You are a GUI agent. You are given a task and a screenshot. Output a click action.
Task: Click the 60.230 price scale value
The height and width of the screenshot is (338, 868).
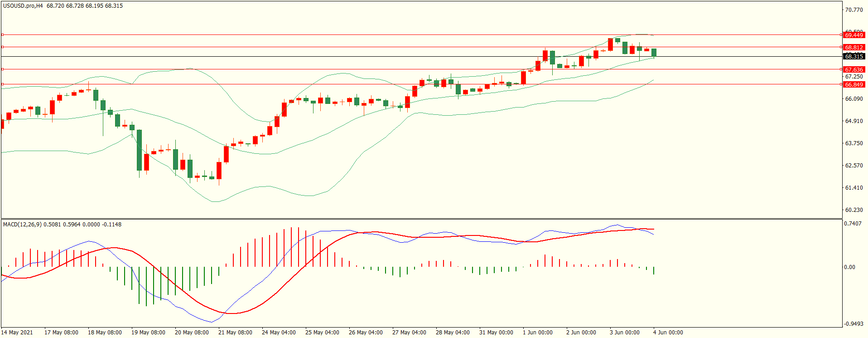[854, 210]
